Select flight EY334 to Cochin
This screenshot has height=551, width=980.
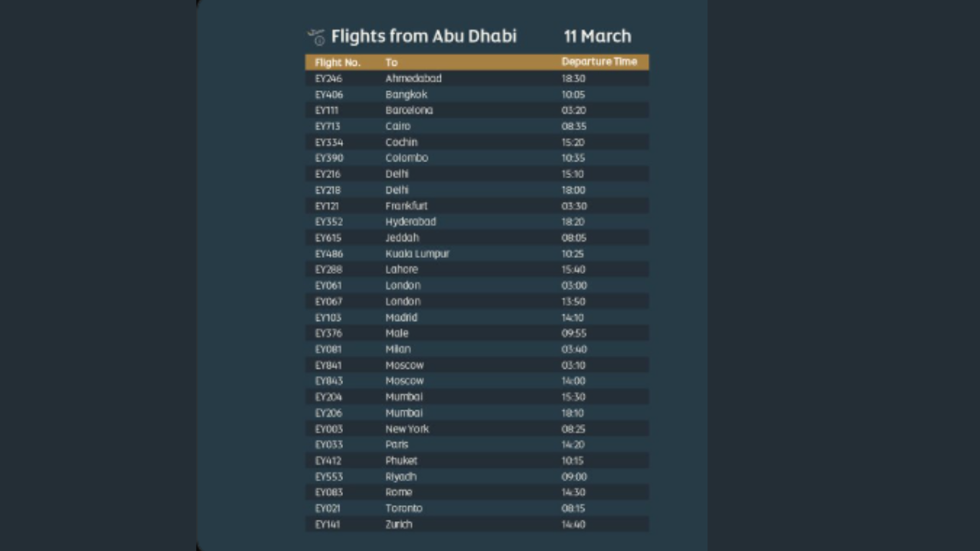[329, 142]
